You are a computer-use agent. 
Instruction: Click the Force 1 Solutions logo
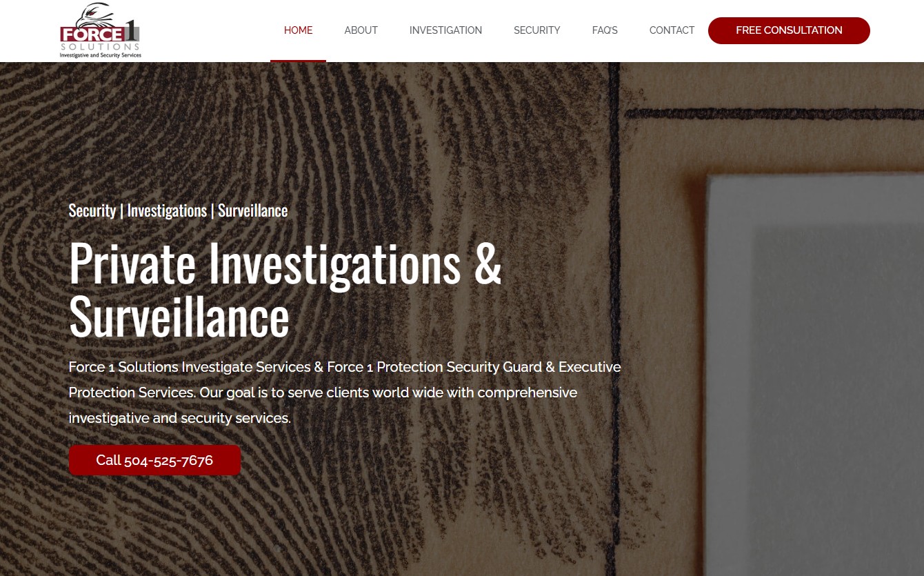click(100, 30)
